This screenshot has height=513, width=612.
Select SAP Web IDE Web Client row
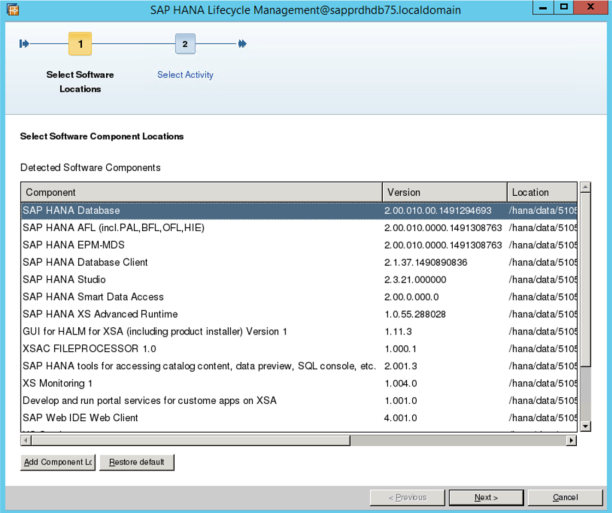coord(299,418)
